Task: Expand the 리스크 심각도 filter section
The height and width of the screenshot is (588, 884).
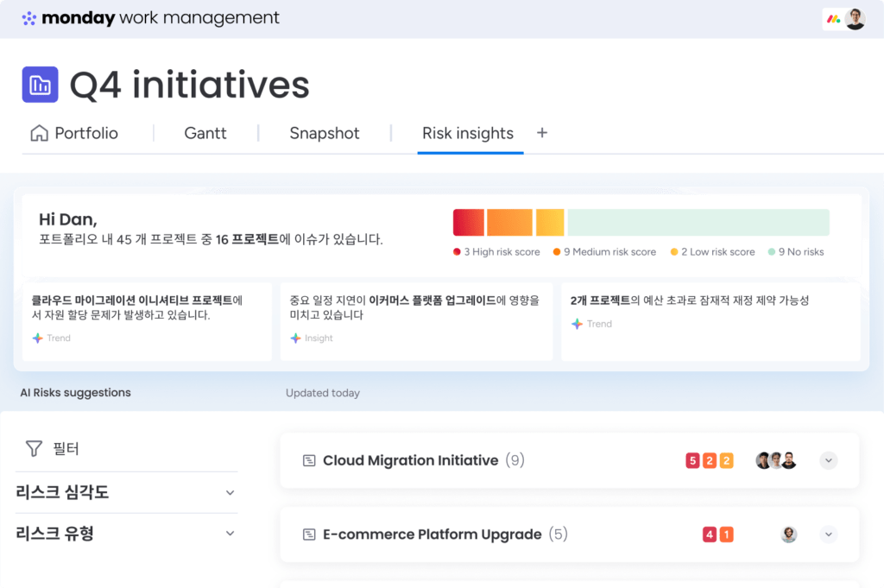Action: coord(230,493)
